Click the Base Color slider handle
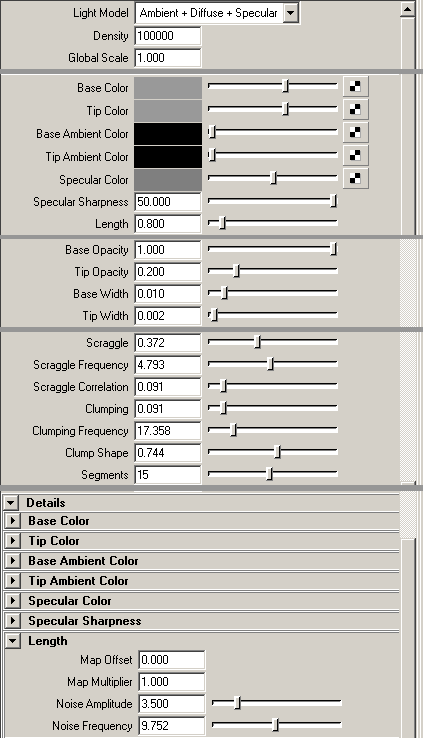 pyautogui.click(x=285, y=86)
